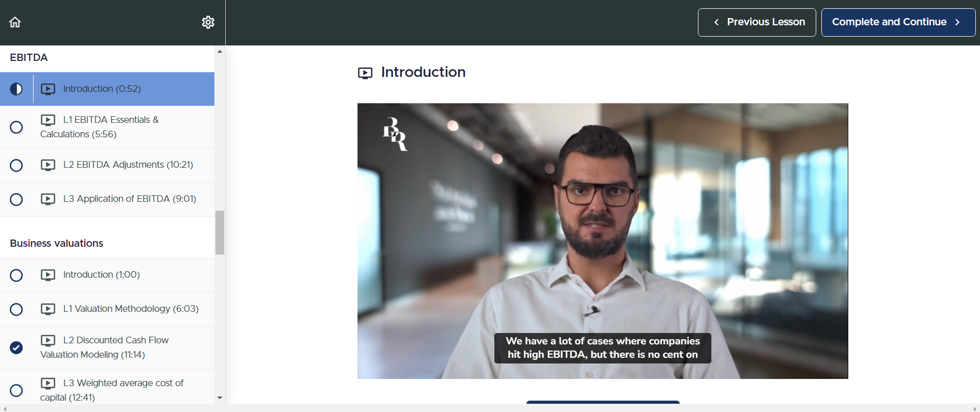Open Introduction (1:00) lesson in Business valuations
The height and width of the screenshot is (412, 980).
[x=101, y=275]
